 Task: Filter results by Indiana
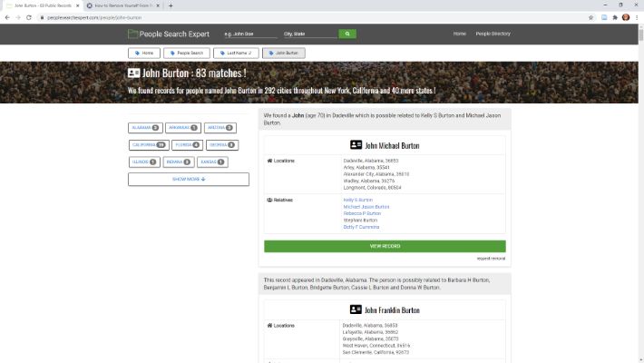click(179, 162)
